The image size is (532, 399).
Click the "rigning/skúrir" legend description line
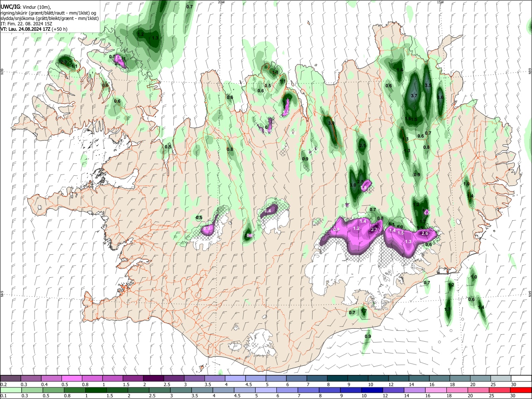tap(48, 12)
